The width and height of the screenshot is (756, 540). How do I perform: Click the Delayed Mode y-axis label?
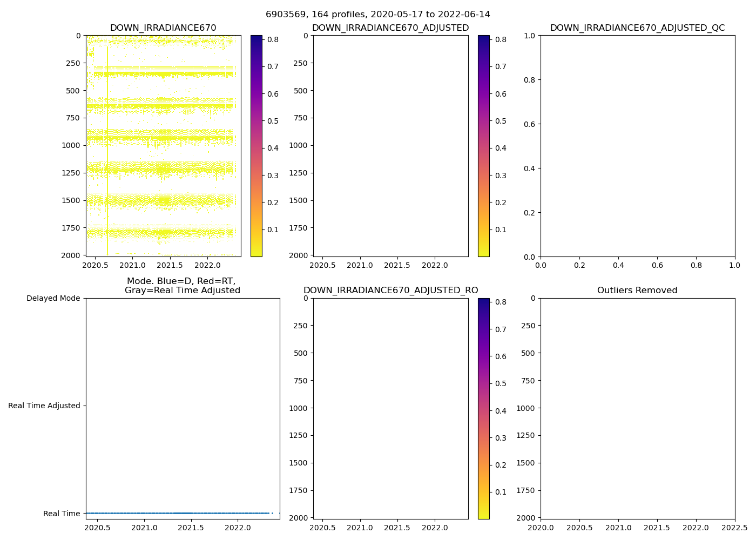pyautogui.click(x=53, y=298)
